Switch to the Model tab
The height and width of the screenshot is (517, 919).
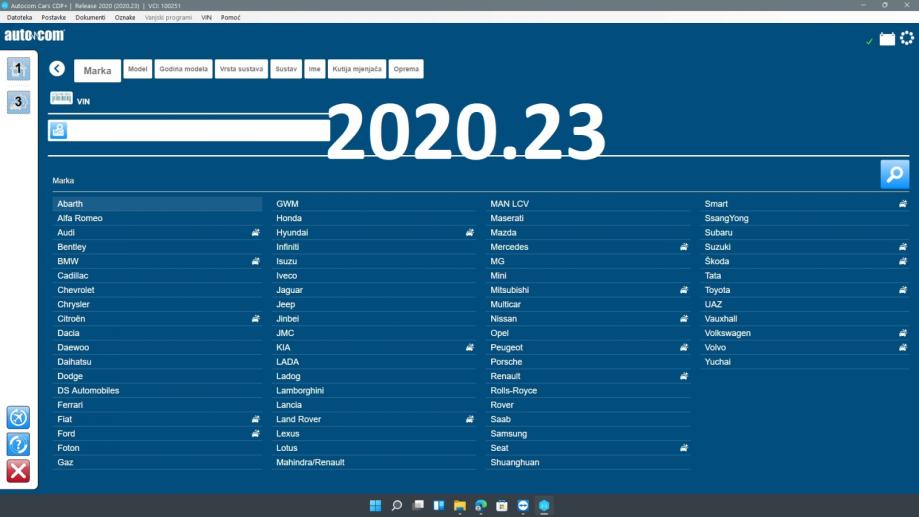click(138, 69)
